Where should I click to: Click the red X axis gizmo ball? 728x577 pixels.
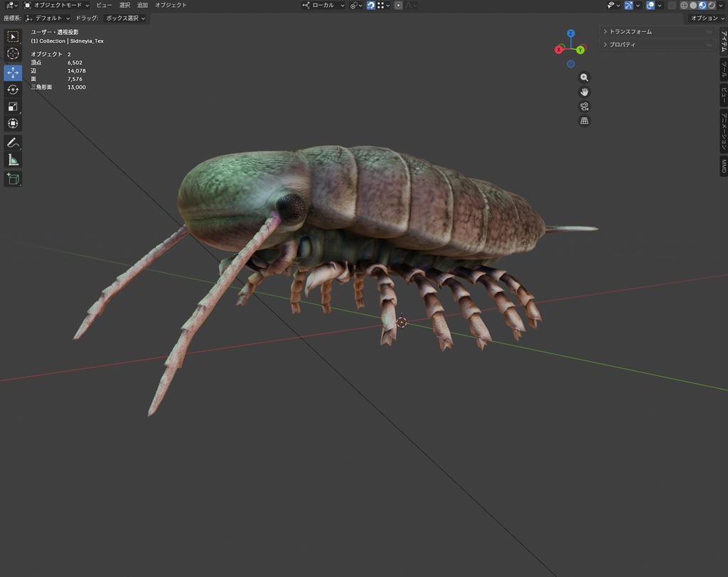(559, 50)
